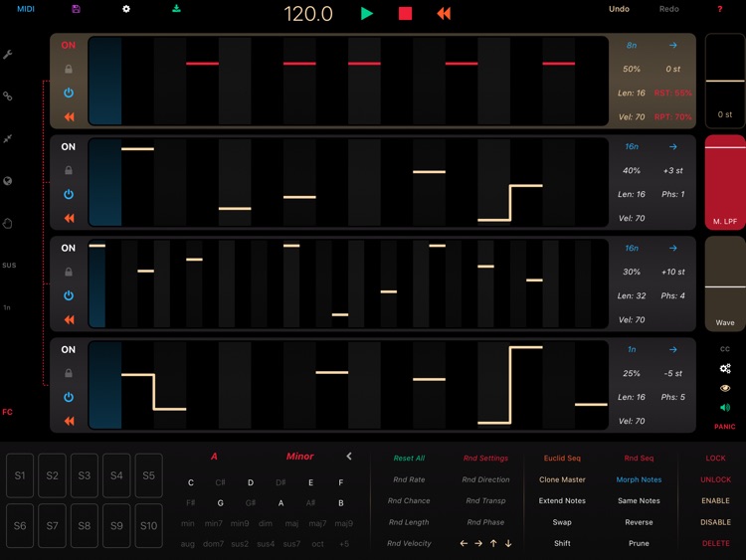Image resolution: width=746 pixels, height=560 pixels.
Task: Toggle the lock on the +10 st track
Action: click(x=69, y=272)
